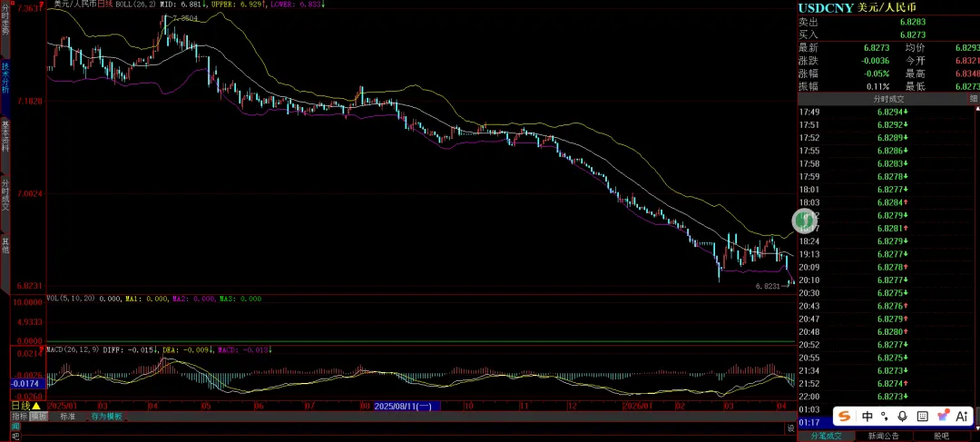Click the skin shirt icon with red dot
The width and height of the screenshot is (980, 442).
(943, 416)
